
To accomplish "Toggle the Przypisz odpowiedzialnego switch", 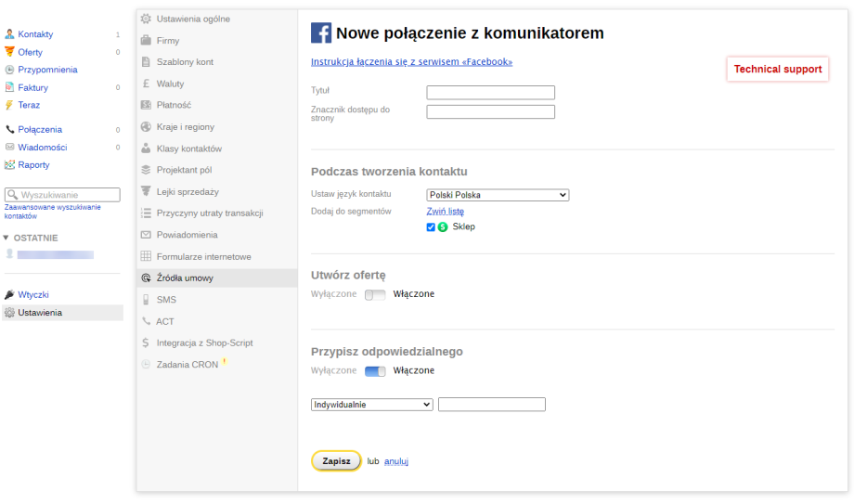I will click(x=375, y=371).
